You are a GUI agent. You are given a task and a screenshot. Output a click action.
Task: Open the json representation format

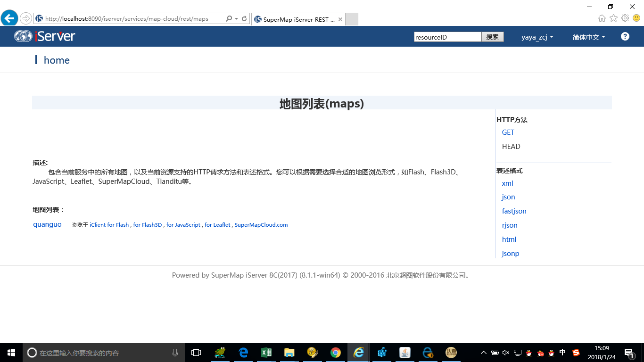(508, 197)
